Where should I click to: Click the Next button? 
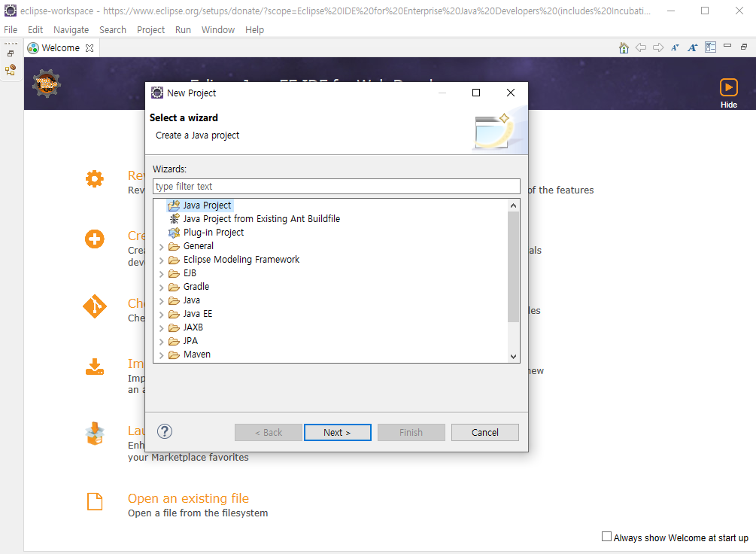click(338, 432)
